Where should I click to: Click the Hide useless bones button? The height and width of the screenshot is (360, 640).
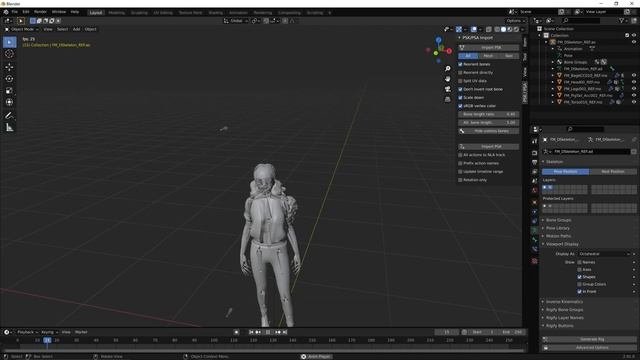click(489, 131)
